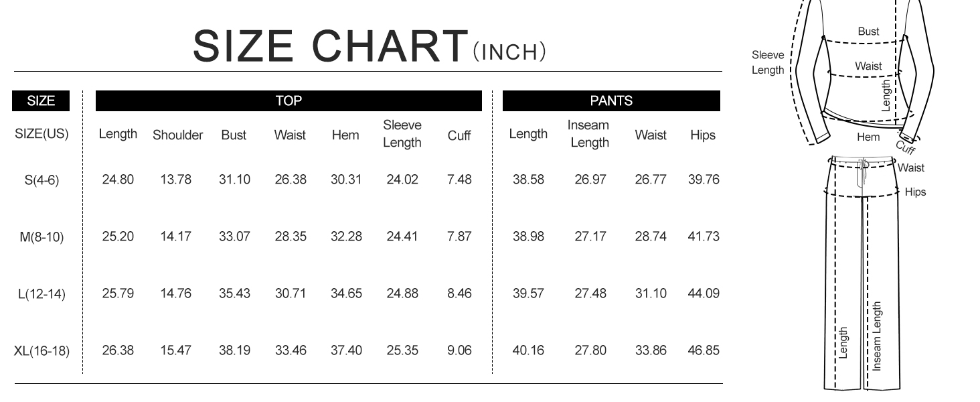Click the drawstring on the pants illustration
The image size is (980, 402).
point(864,170)
